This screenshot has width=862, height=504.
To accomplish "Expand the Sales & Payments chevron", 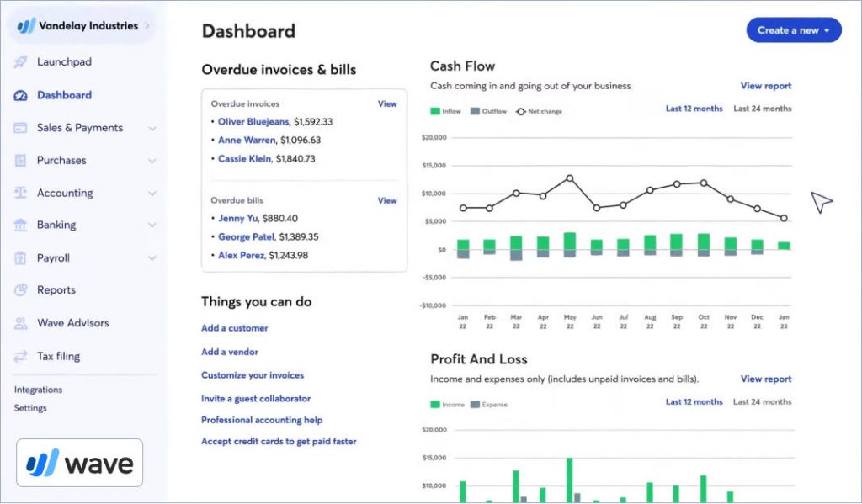I will (x=152, y=129).
